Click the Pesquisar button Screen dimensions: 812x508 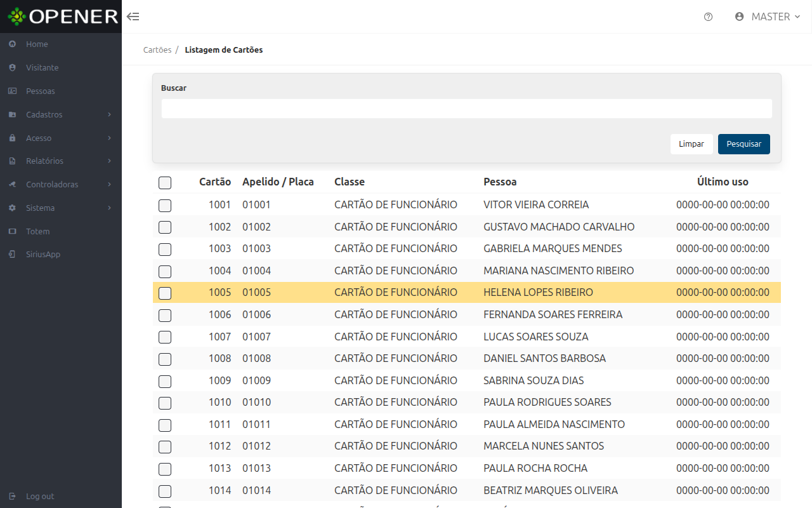tap(744, 144)
